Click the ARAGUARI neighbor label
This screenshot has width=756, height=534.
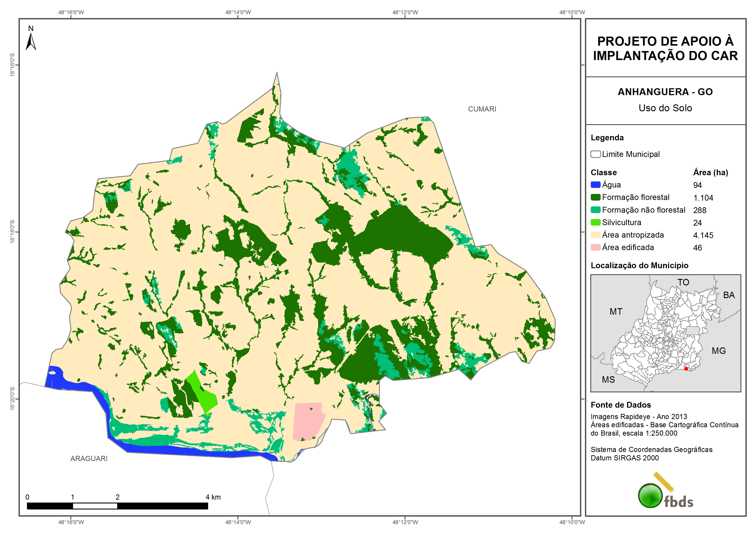tap(89, 458)
